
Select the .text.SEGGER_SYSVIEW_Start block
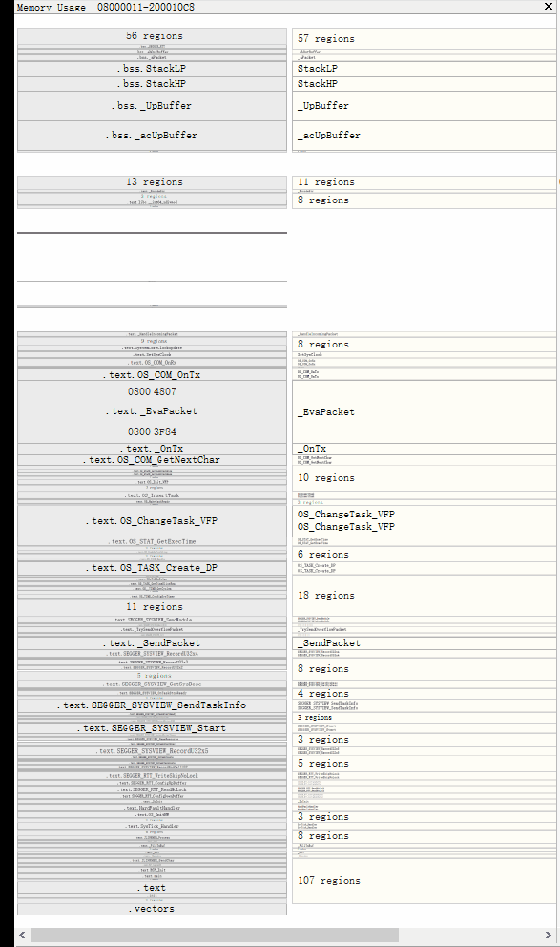[x=152, y=730]
